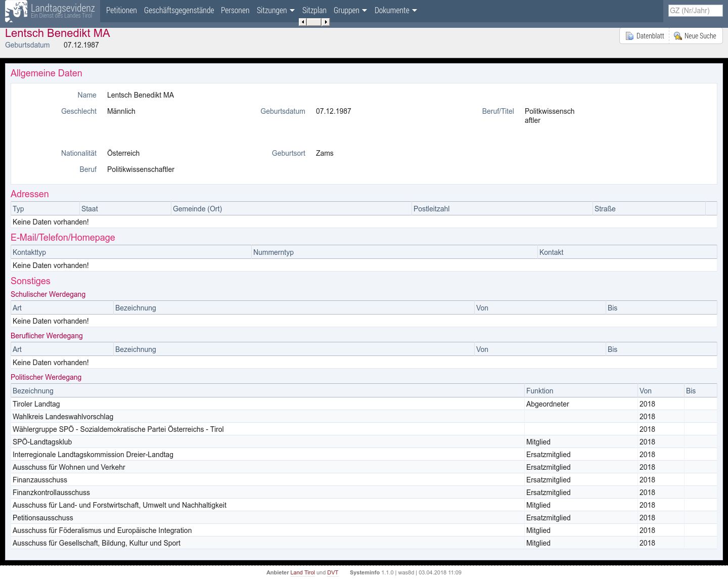Select the Tiroler Landtag row
This screenshot has height=580, width=728.
[364, 404]
